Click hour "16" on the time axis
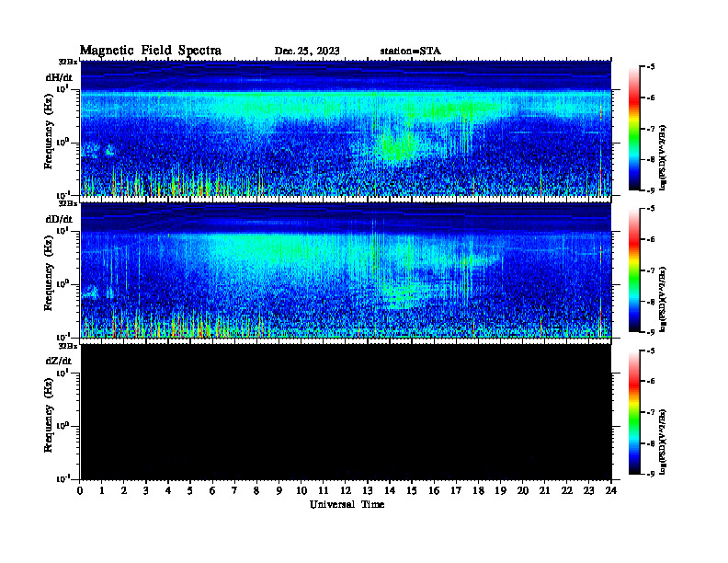 pyautogui.click(x=434, y=490)
